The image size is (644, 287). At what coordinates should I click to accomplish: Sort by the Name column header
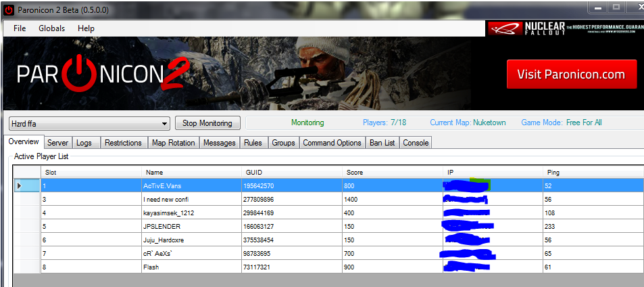click(x=191, y=173)
